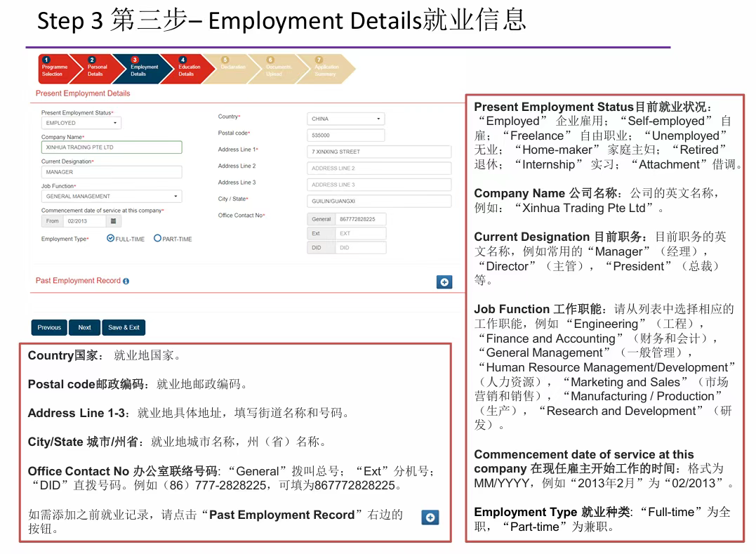Click the City / State field
The height and width of the screenshot is (554, 756).
click(x=379, y=201)
